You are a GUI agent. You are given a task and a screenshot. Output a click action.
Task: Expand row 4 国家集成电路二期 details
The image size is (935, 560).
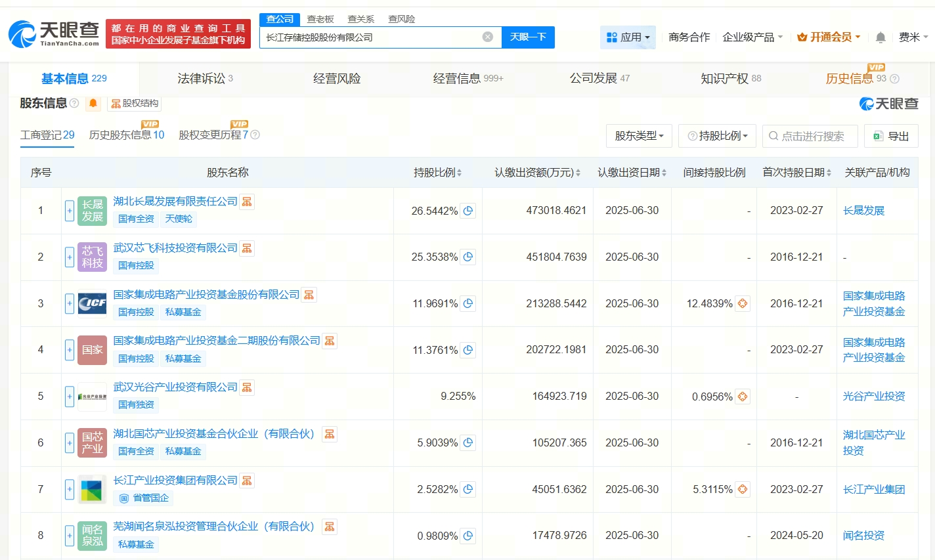(70, 350)
